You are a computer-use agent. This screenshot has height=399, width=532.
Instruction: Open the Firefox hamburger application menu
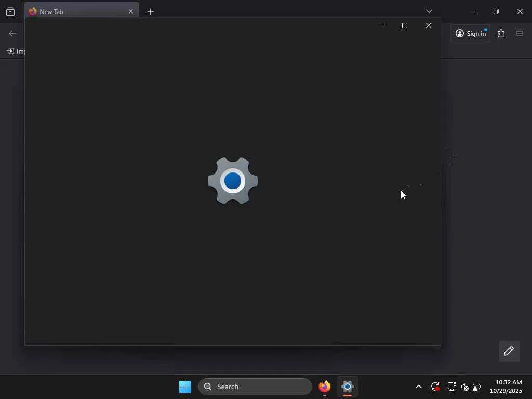(520, 33)
